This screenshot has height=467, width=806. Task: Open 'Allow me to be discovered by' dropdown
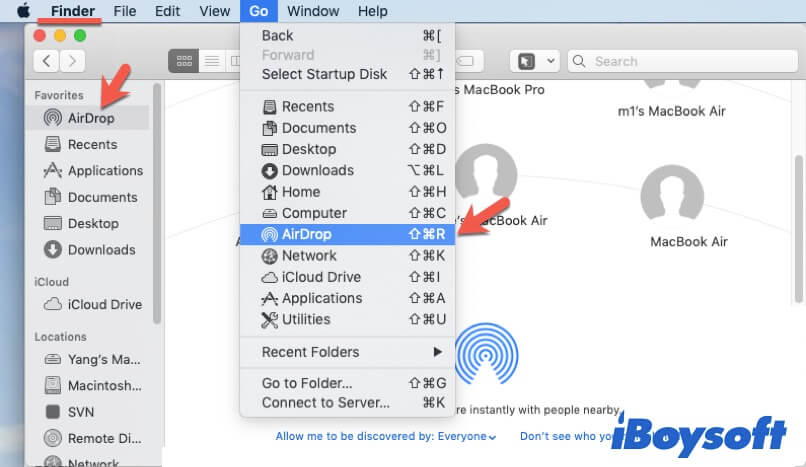(386, 436)
